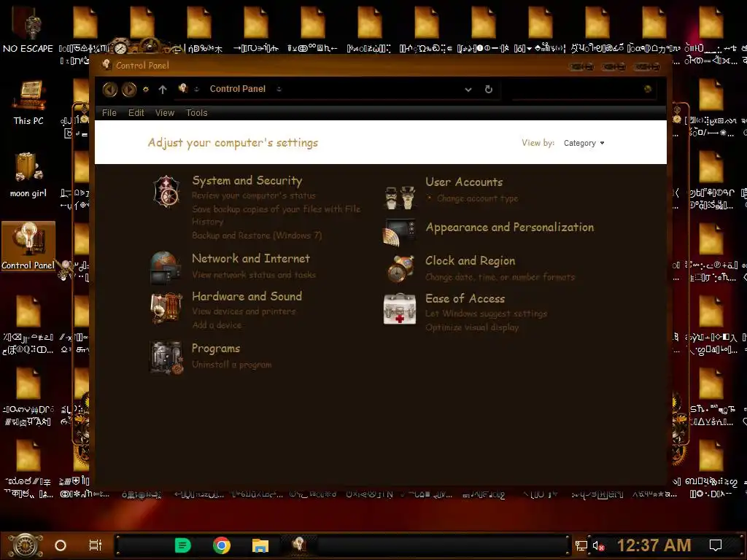The image size is (747, 560).
Task: Open the Start button on taskbar
Action: [25, 545]
